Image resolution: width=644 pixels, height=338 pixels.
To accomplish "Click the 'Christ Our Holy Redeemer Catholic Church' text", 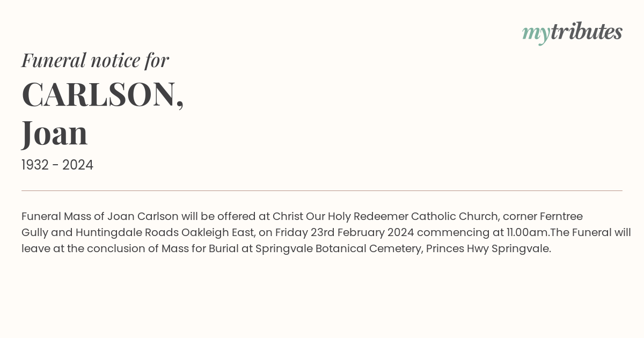I will coord(385,217).
